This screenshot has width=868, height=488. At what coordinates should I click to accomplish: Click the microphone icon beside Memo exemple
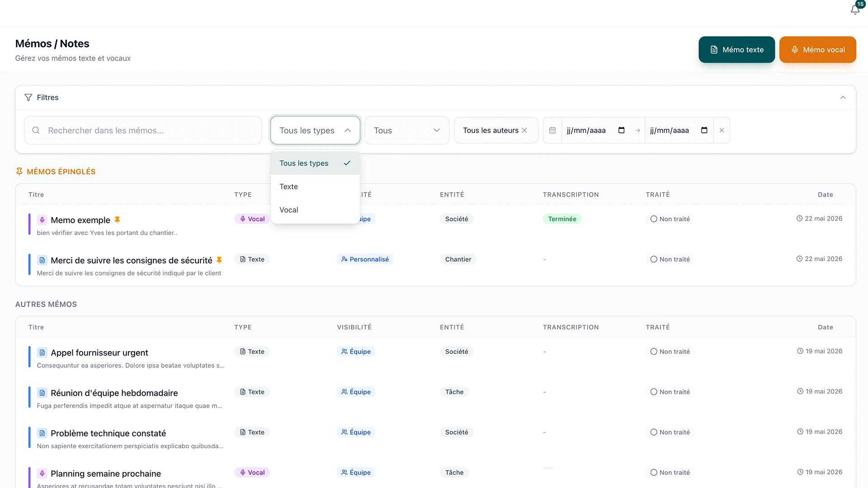(42, 220)
